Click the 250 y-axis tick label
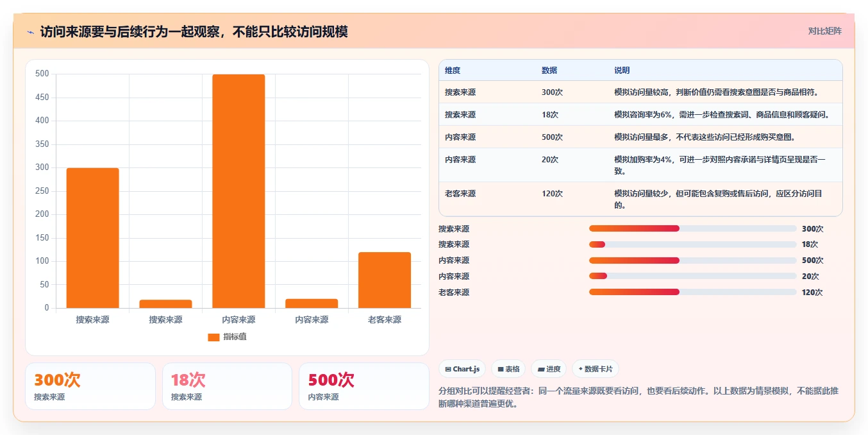The width and height of the screenshot is (868, 435). tap(42, 191)
